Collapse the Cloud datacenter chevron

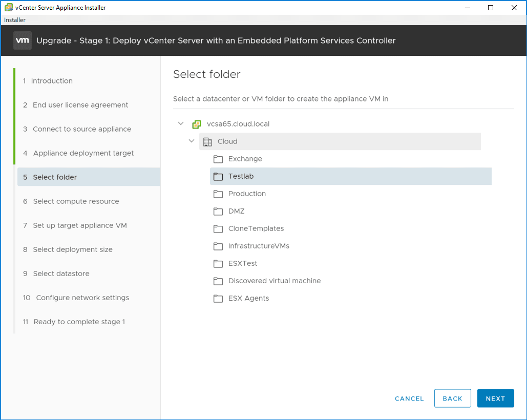(x=192, y=141)
